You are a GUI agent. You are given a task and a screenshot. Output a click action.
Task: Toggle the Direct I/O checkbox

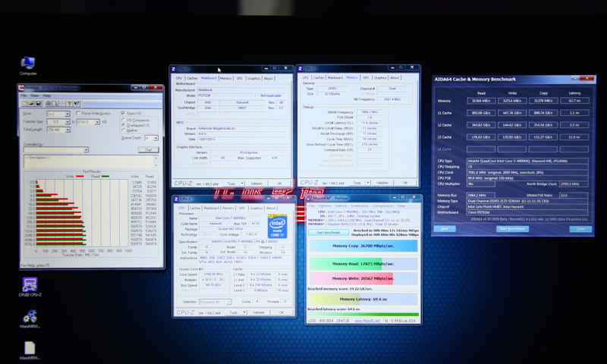[x=123, y=113]
